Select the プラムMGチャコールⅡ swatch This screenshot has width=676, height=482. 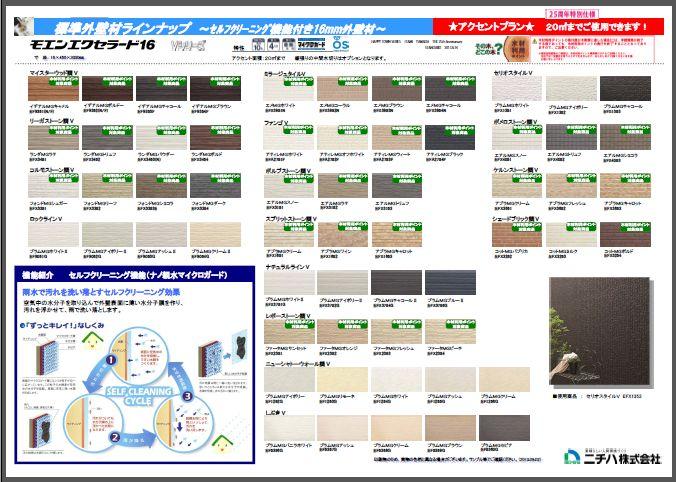(x=397, y=282)
